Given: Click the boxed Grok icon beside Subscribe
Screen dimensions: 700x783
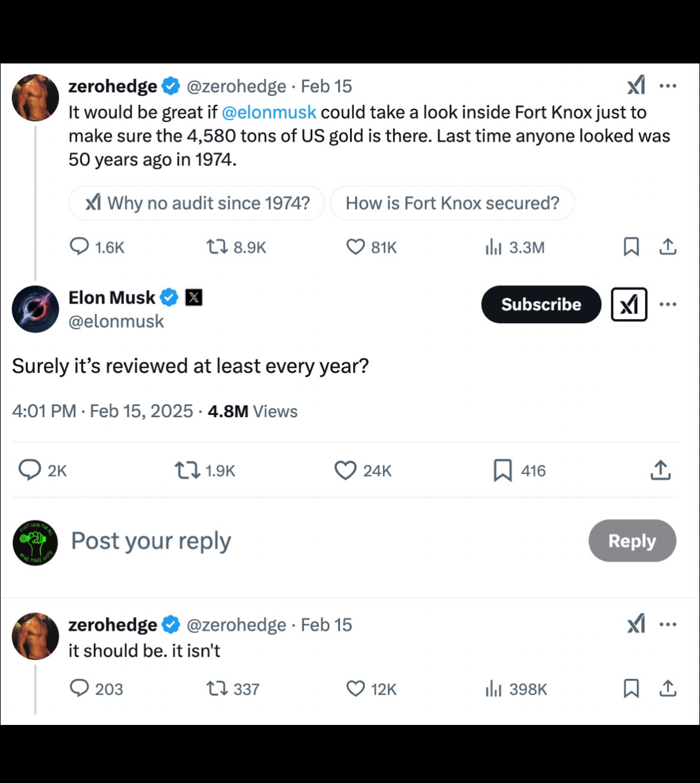Looking at the screenshot, I should [629, 305].
